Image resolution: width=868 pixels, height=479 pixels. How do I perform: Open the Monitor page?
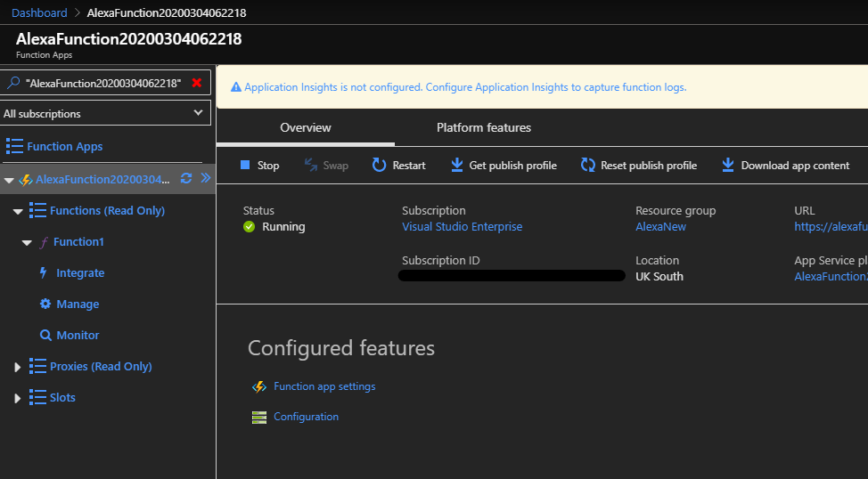pos(78,335)
